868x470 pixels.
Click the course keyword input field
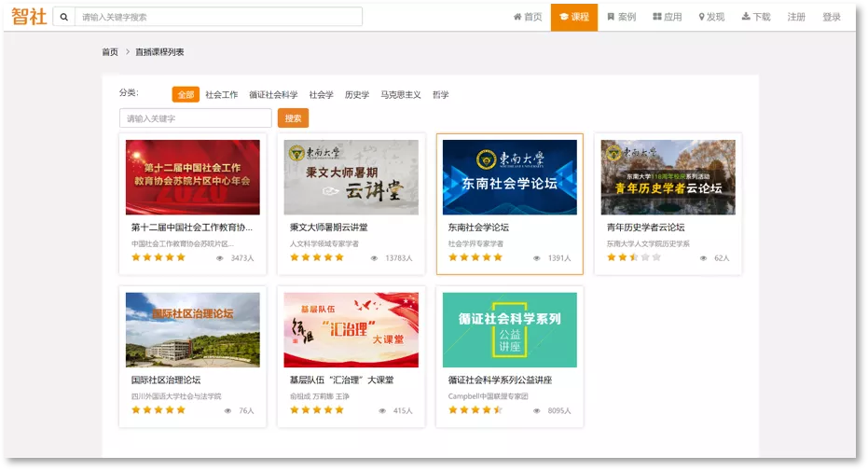(x=196, y=118)
